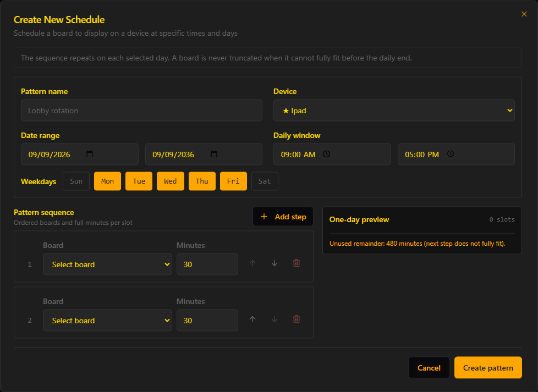Viewport: 538px width, 392px height.
Task: Toggle the Wed weekday off
Action: (171, 181)
